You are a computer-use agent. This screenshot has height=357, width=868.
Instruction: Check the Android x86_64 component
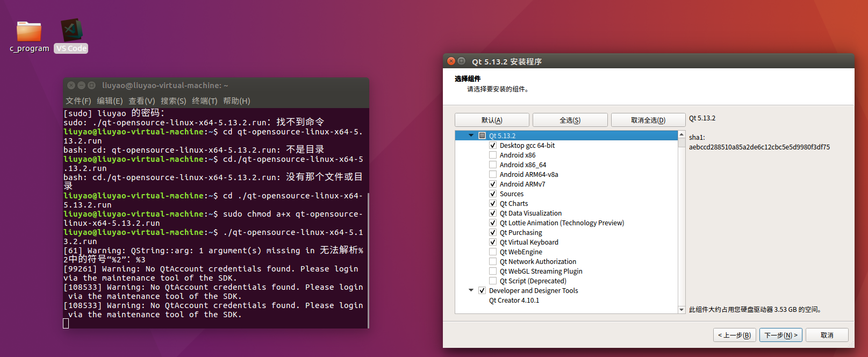493,165
